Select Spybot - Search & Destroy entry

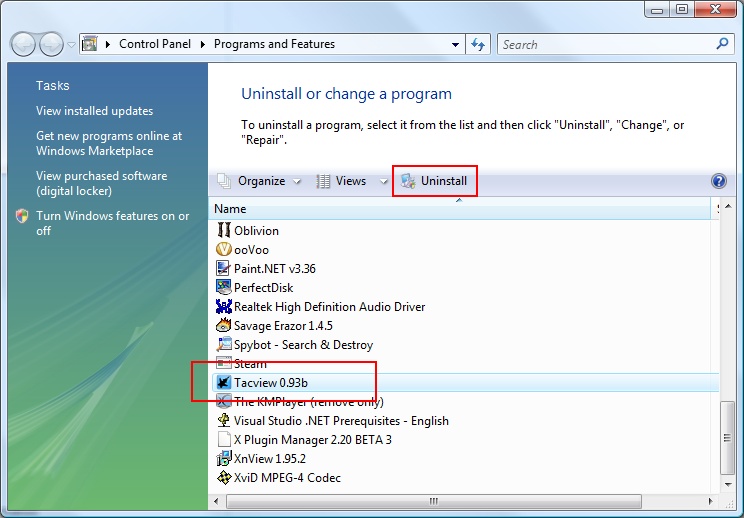303,344
